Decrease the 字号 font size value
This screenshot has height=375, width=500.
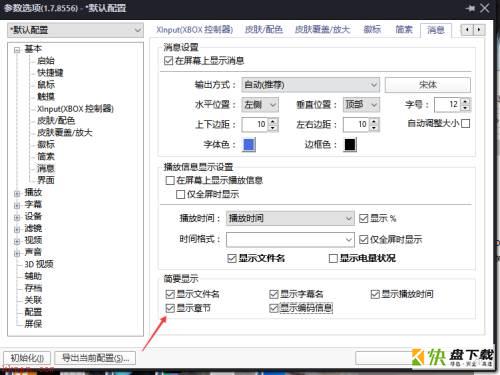click(x=466, y=108)
